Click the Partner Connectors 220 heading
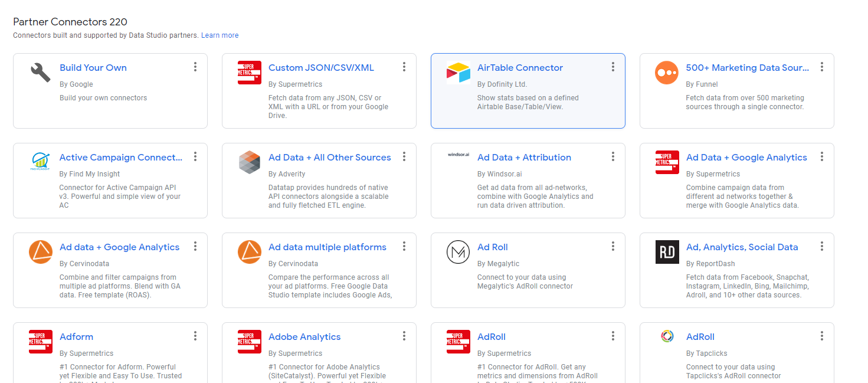The width and height of the screenshot is (868, 383). coord(70,22)
